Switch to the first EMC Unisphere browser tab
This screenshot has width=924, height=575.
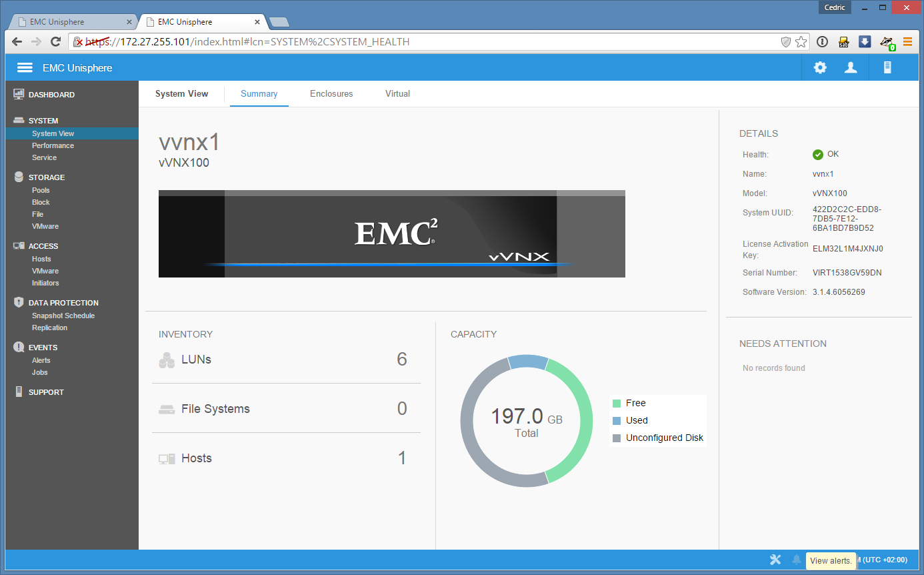click(73, 22)
